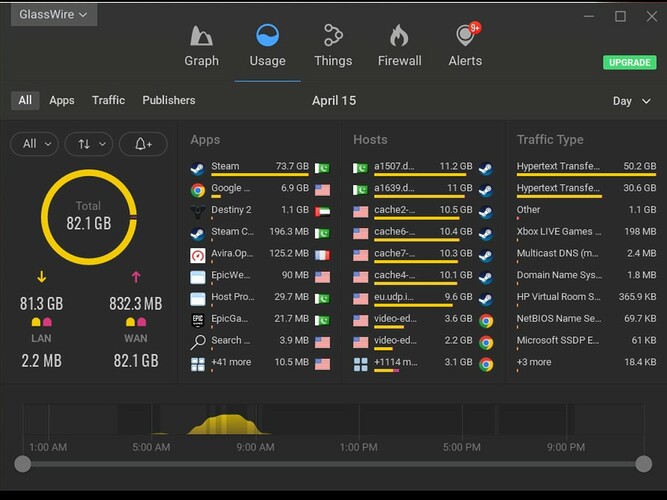Viewport: 667px width, 500px height.
Task: Open the Firewall flame icon
Action: (x=399, y=38)
